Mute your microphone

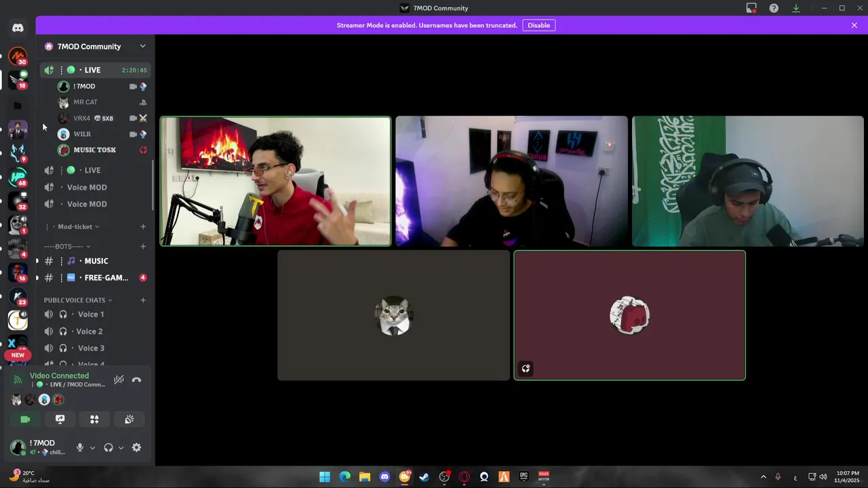[80, 447]
